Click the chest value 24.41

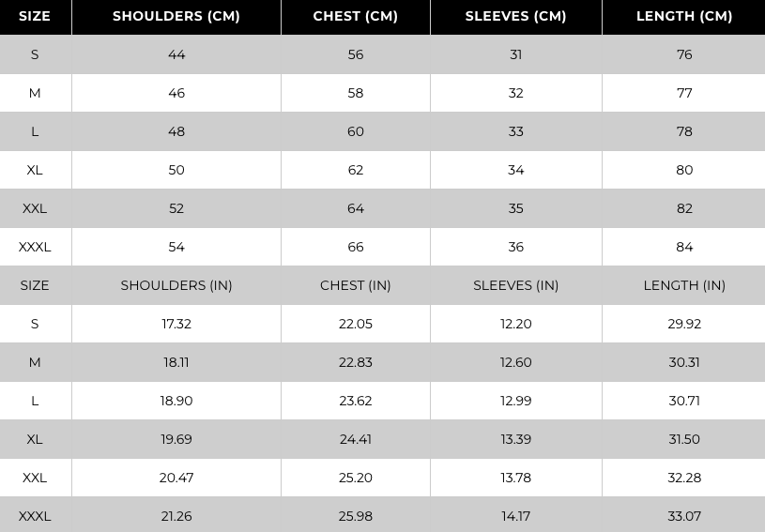(x=355, y=439)
